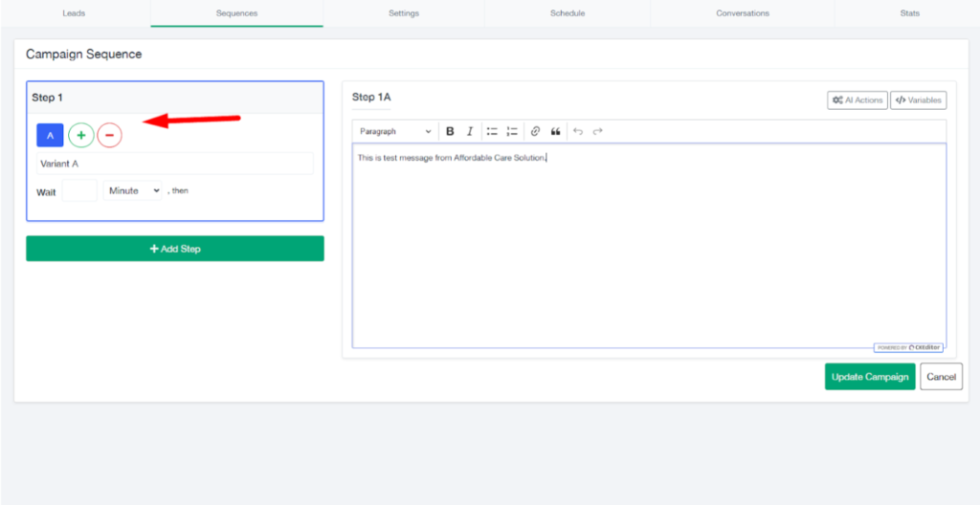Click the Update Campaign button
Screen dimensions: 980x505
869,377
